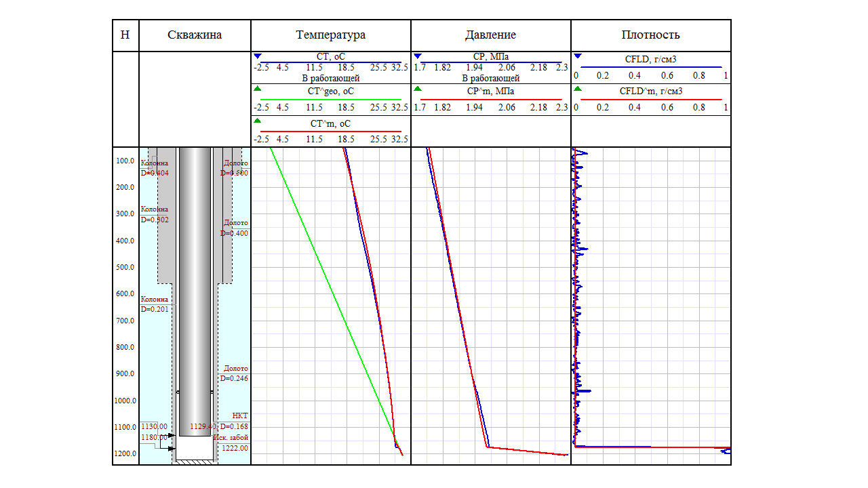
Task: Click the blue triangle beside CT, oC
Action: click(258, 56)
